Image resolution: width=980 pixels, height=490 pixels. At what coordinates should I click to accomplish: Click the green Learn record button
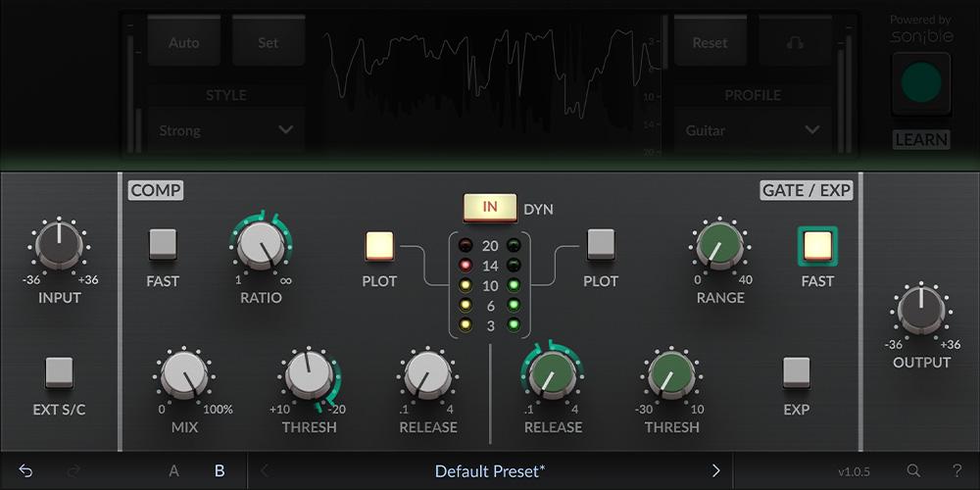point(921,83)
